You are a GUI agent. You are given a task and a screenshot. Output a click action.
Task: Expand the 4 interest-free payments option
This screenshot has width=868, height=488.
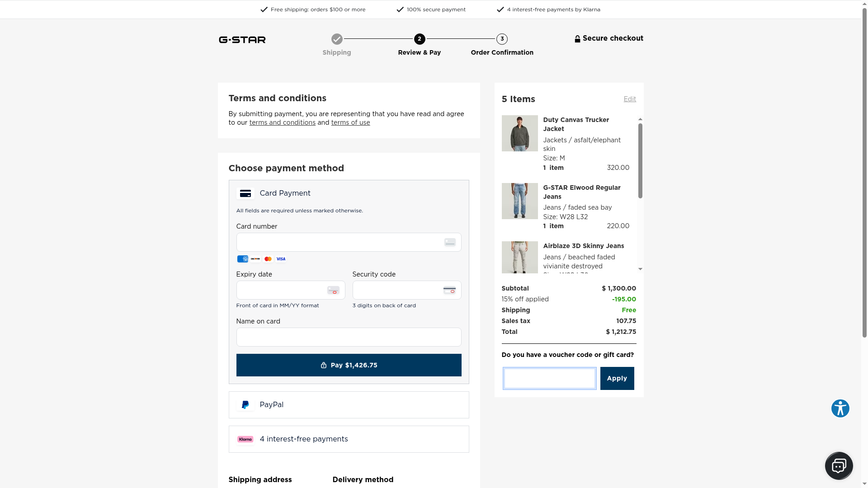(349, 439)
